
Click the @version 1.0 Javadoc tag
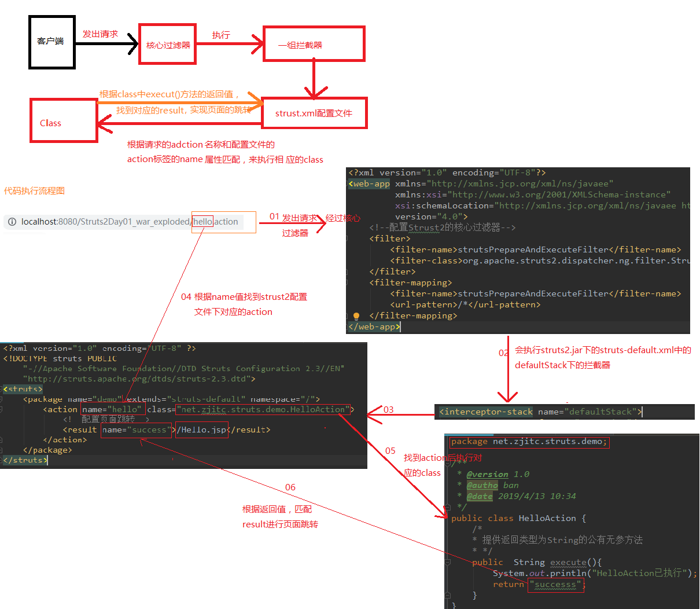tap(498, 474)
